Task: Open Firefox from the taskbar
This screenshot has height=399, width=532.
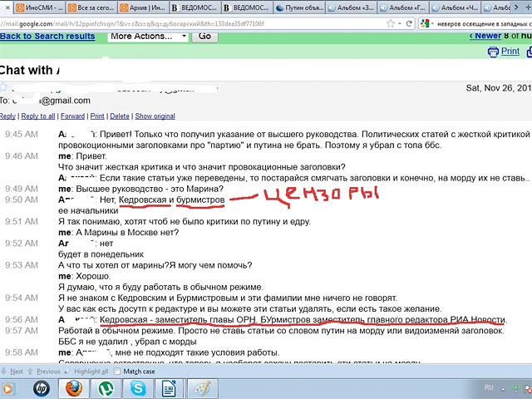Action: click(x=74, y=387)
